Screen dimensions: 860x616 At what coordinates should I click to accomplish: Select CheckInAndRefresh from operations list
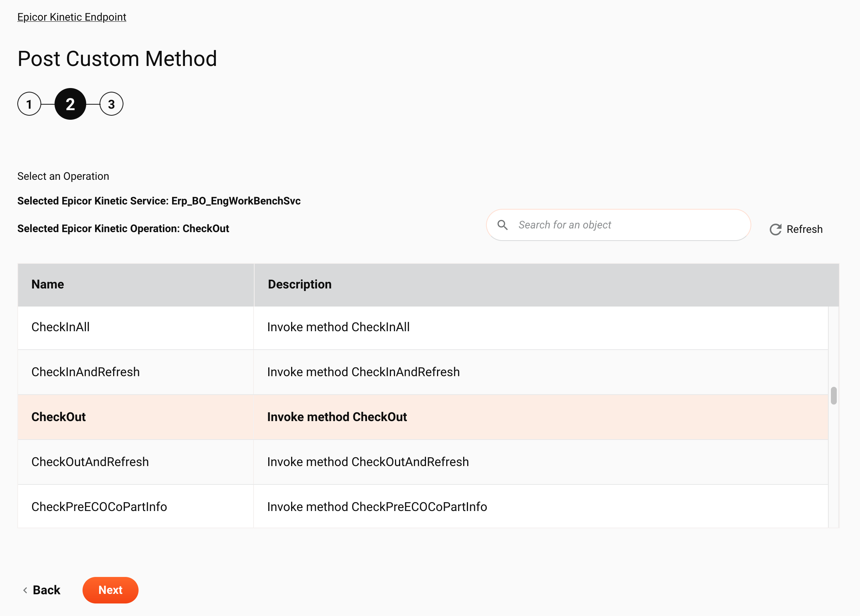pyautogui.click(x=85, y=371)
